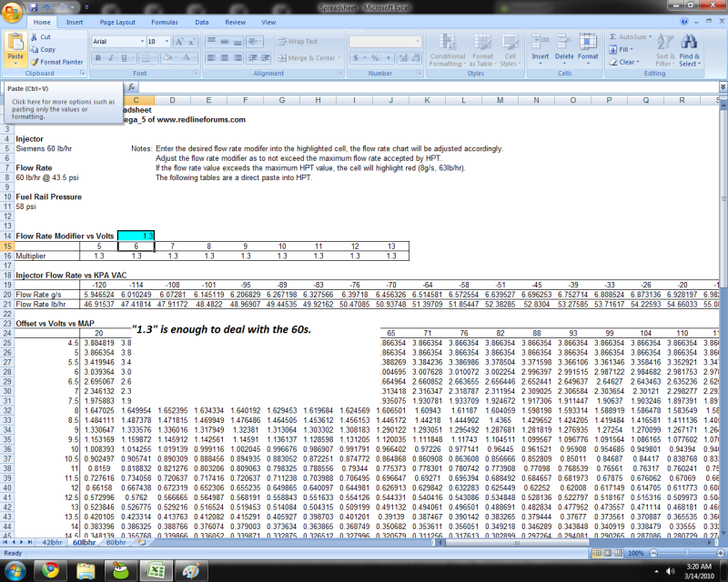Image resolution: width=728 pixels, height=582 pixels.
Task: Open the Clear dropdown in Editing
Action: pyautogui.click(x=624, y=62)
